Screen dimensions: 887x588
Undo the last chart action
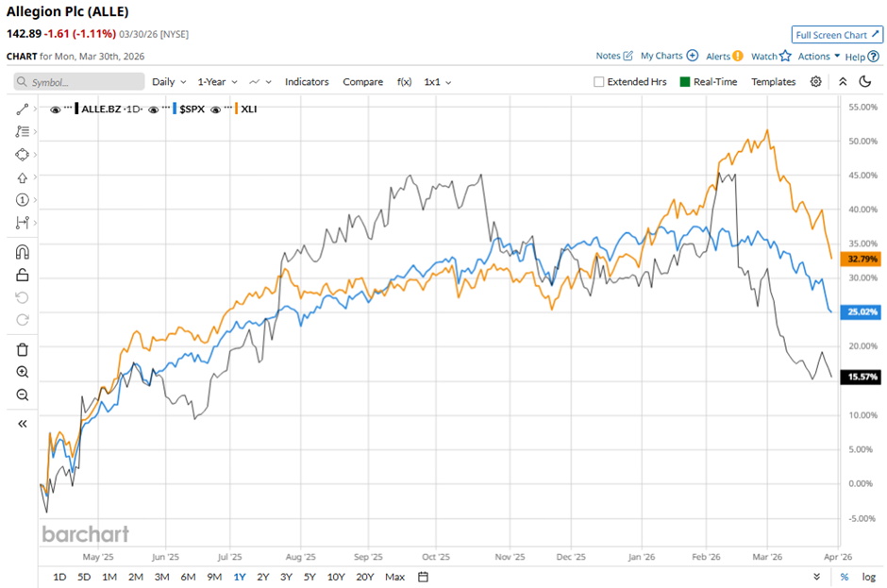pyautogui.click(x=22, y=297)
